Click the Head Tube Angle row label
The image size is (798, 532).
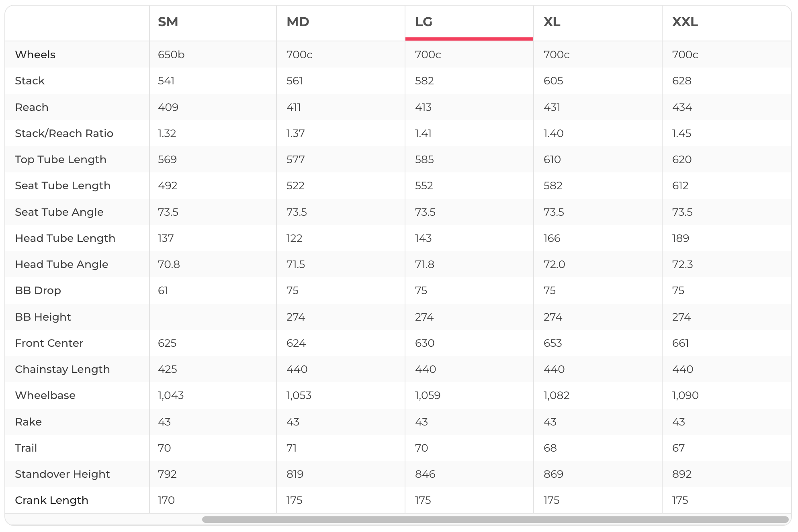click(x=62, y=264)
